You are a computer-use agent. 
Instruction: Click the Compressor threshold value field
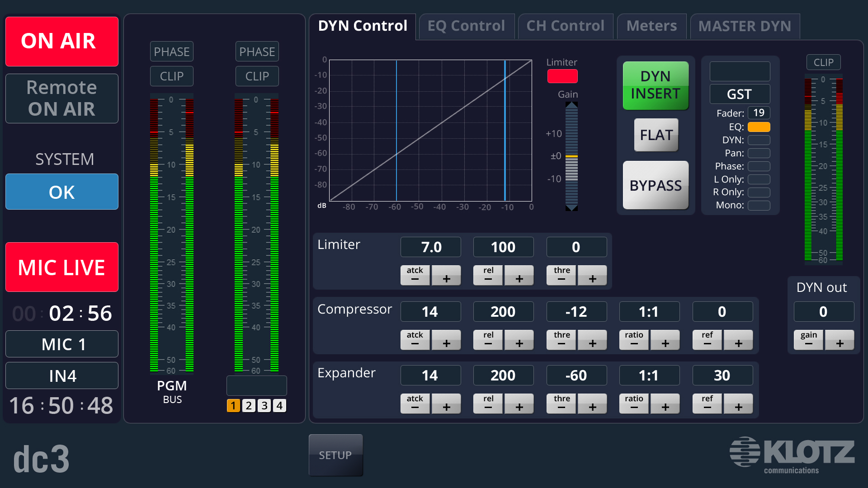click(x=576, y=312)
